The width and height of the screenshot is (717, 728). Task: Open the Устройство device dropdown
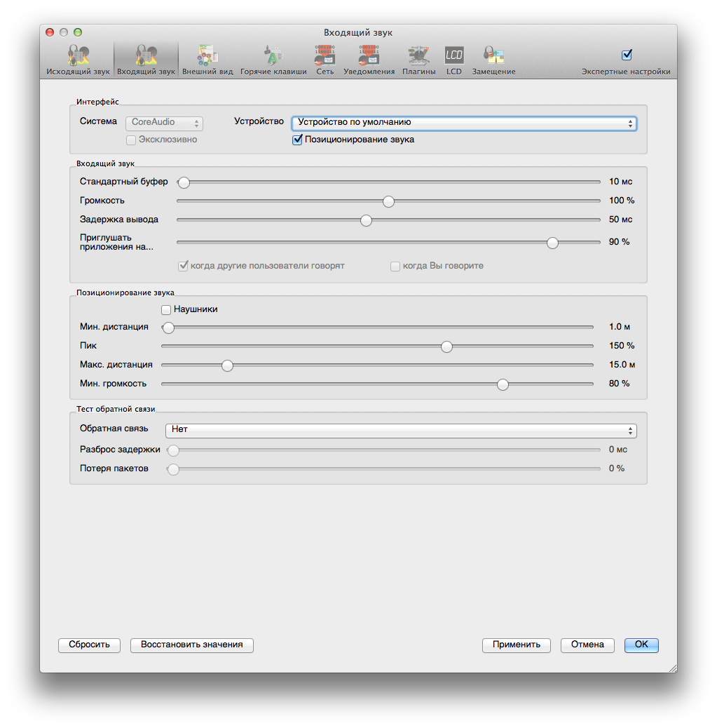[464, 123]
